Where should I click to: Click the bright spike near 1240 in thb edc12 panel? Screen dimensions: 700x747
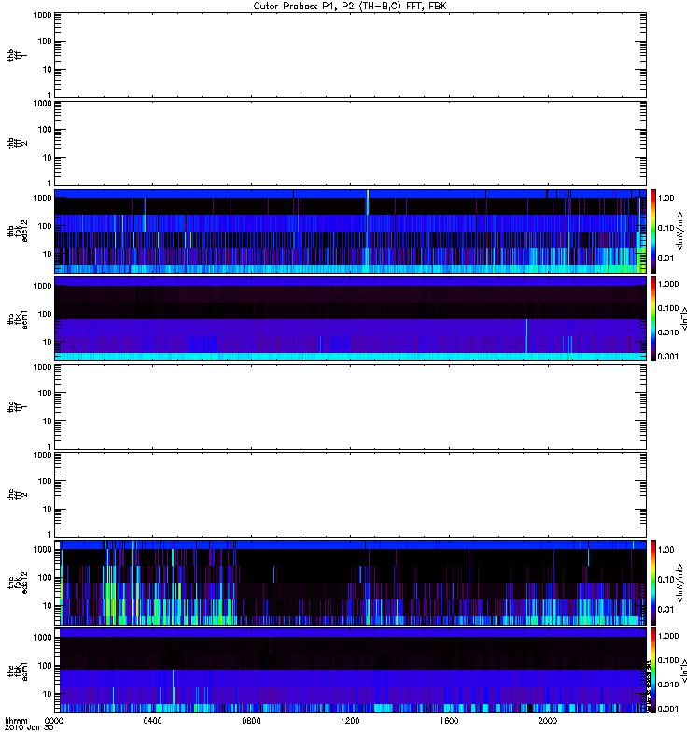click(368, 231)
